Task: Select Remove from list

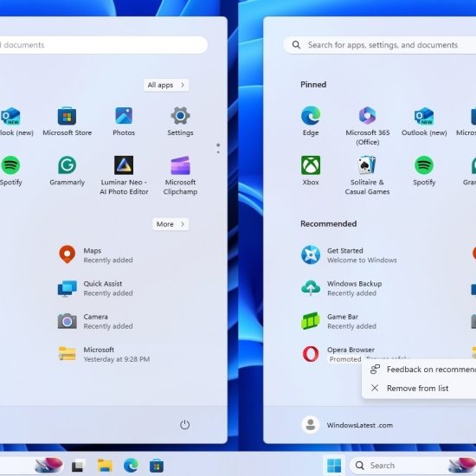Action: point(420,388)
